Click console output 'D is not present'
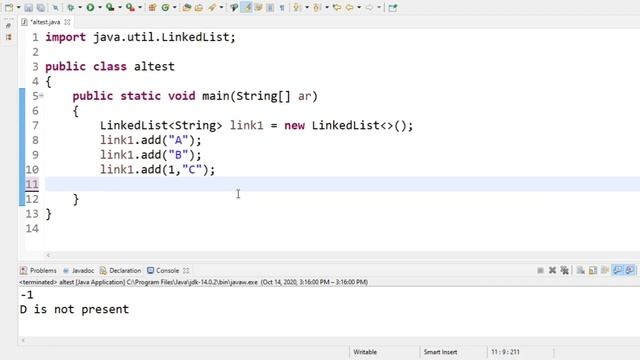The height and width of the screenshot is (360, 640). 74,309
